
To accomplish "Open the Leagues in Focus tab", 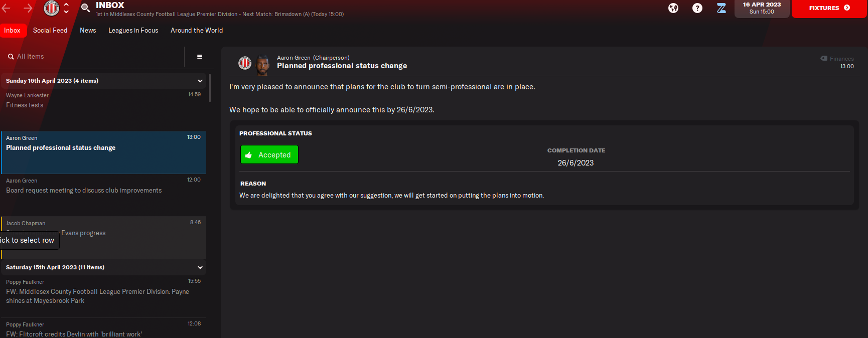I will coord(133,31).
